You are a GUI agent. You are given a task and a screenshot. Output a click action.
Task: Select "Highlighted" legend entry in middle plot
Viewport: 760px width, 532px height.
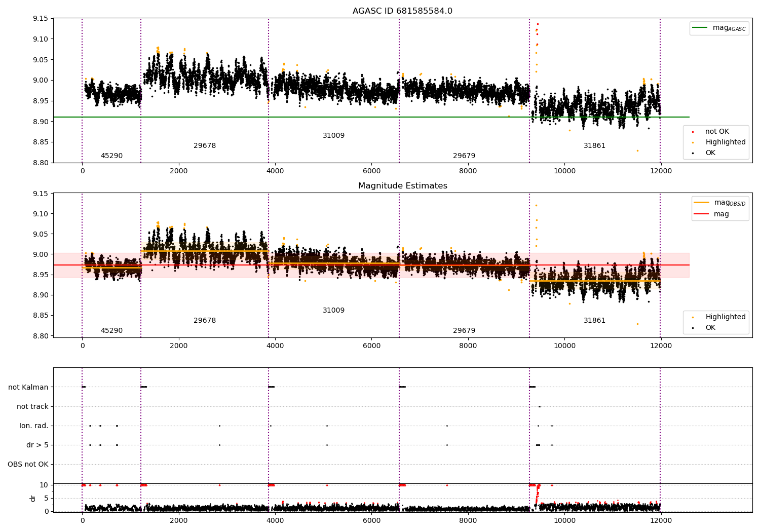(726, 317)
